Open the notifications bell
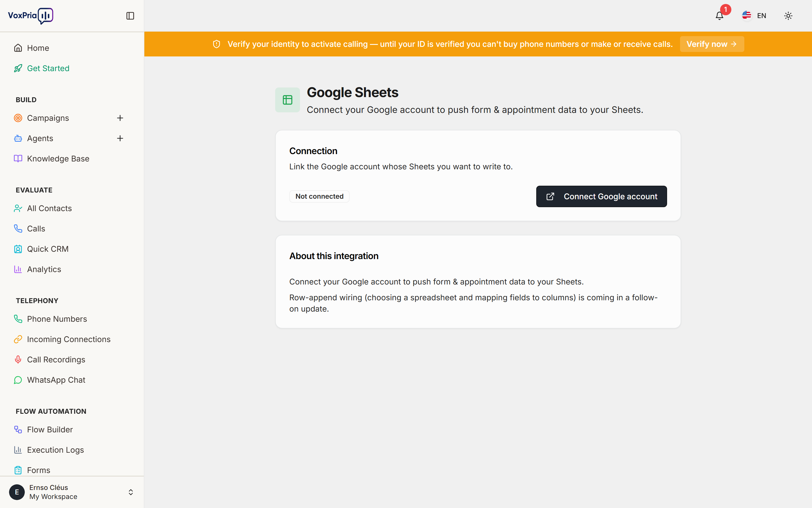 (719, 16)
